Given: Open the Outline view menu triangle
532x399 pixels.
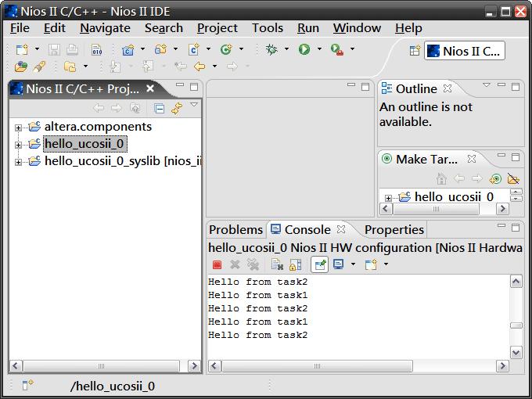Looking at the screenshot, I should click(486, 85).
